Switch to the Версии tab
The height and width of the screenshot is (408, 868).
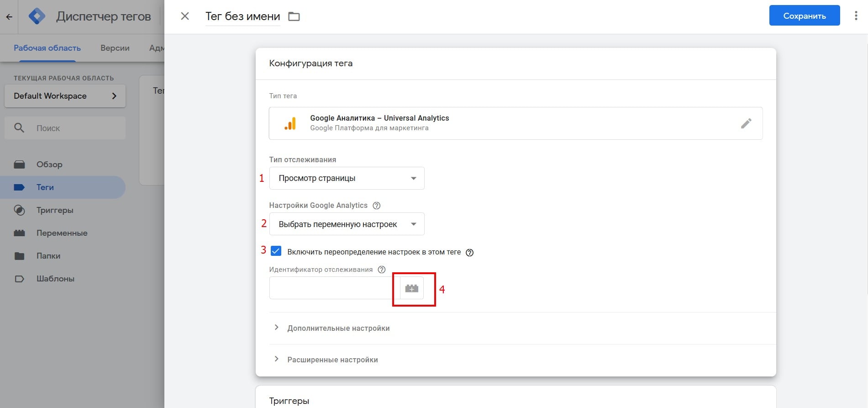pyautogui.click(x=115, y=48)
